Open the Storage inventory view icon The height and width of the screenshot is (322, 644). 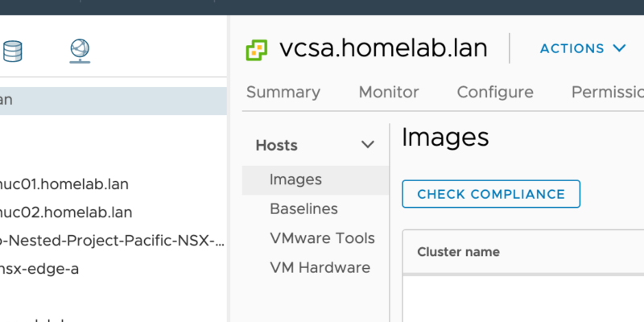pyautogui.click(x=12, y=51)
